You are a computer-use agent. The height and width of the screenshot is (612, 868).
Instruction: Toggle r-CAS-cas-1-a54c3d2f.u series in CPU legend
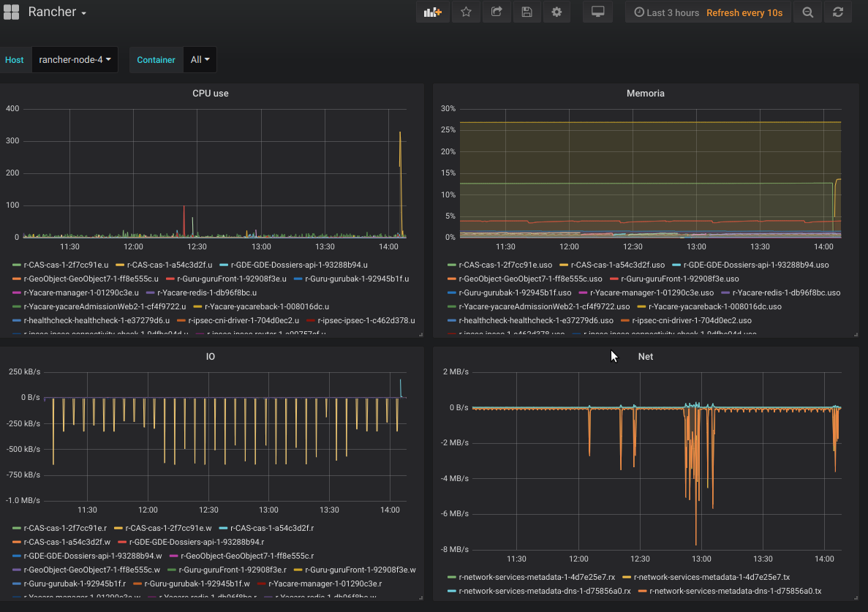(x=170, y=265)
